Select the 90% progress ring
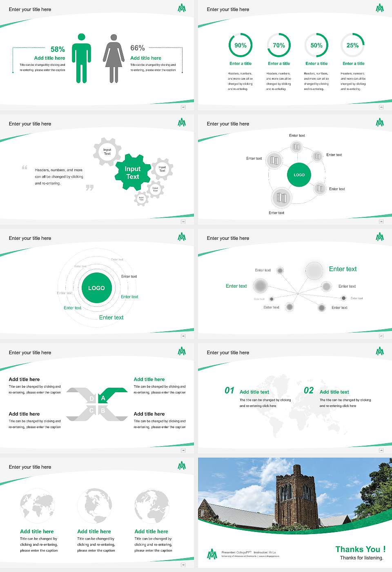392x572 pixels. tap(241, 45)
